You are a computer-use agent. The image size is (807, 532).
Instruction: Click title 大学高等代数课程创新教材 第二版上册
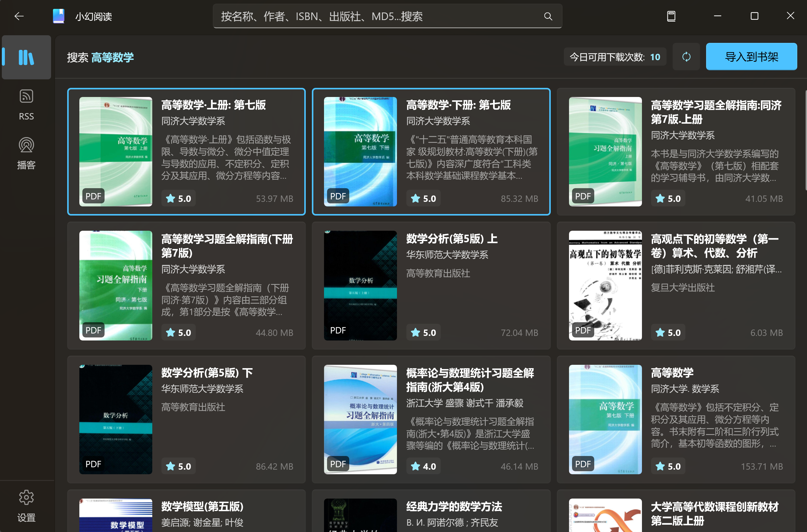coord(714,514)
